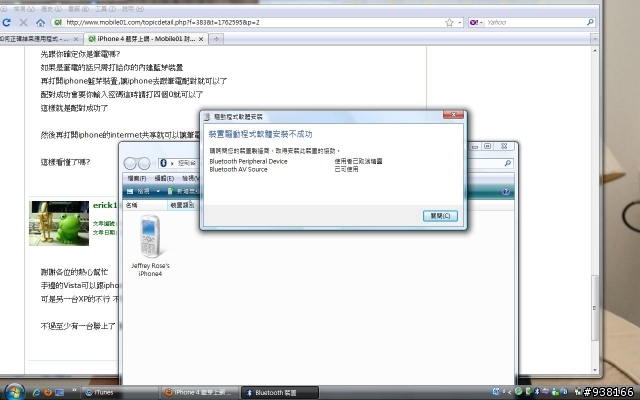Click the browser vertical scrollbar thumb
Viewport: 640px width, 400px height.
click(x=595, y=308)
